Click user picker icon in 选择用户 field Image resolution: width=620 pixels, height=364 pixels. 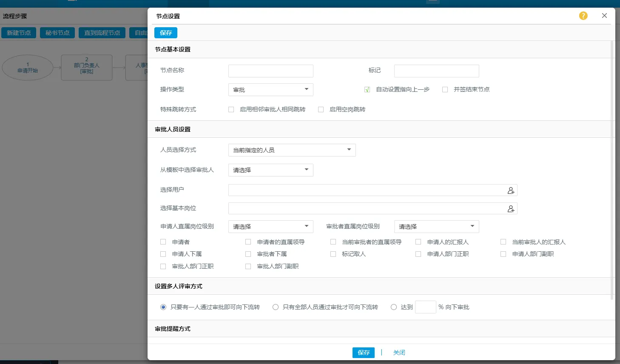511,191
